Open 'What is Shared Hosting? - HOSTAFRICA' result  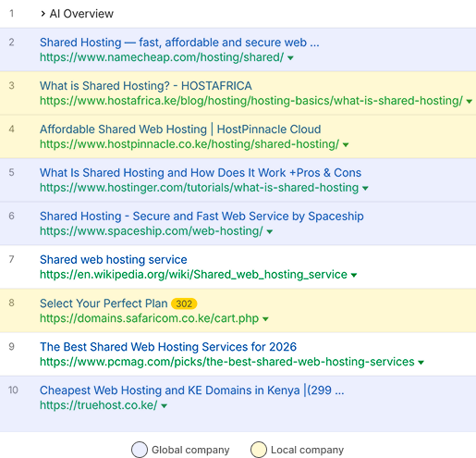146,86
